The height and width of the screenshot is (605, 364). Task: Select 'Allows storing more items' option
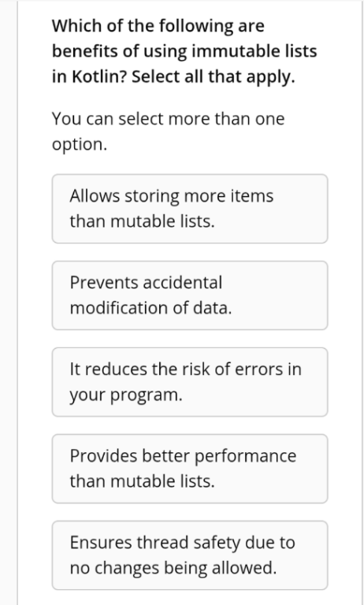pos(190,209)
